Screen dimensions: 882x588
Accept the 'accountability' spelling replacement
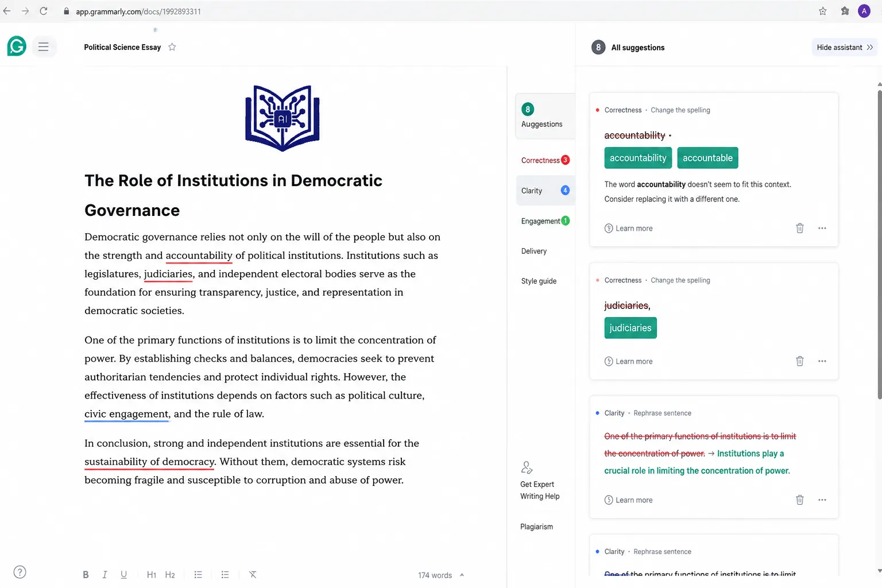click(x=638, y=158)
